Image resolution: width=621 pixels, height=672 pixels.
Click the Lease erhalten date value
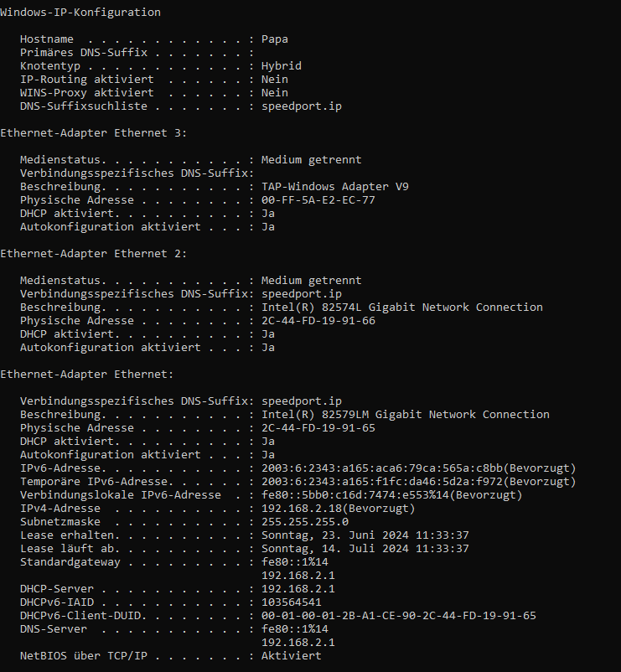click(365, 535)
